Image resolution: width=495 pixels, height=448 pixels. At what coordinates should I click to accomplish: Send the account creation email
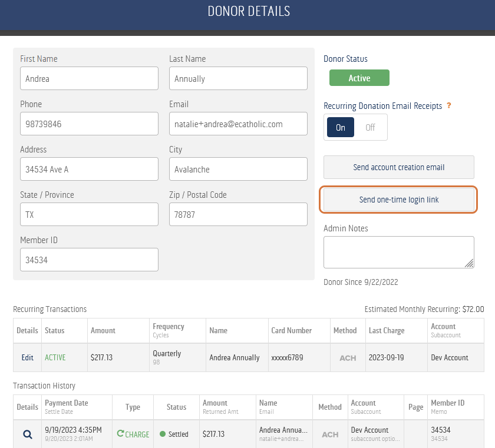click(x=399, y=167)
